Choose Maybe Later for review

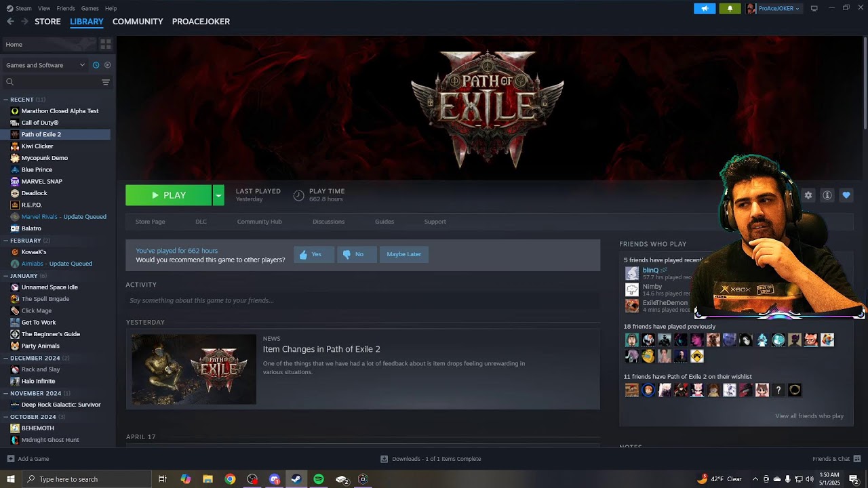click(404, 254)
